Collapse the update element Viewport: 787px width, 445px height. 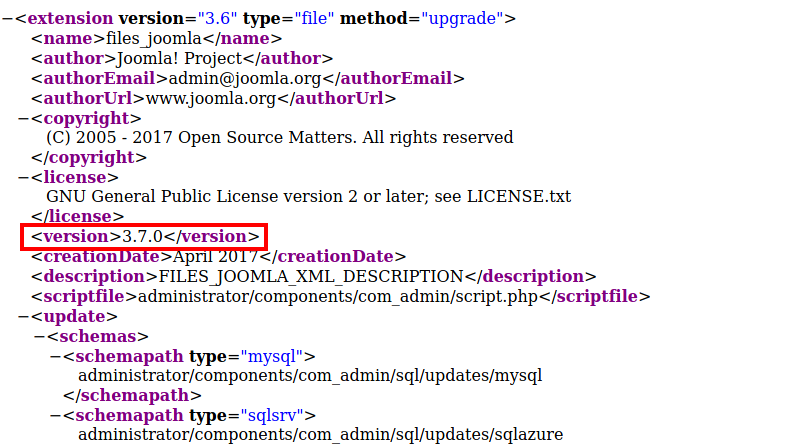tap(24, 317)
